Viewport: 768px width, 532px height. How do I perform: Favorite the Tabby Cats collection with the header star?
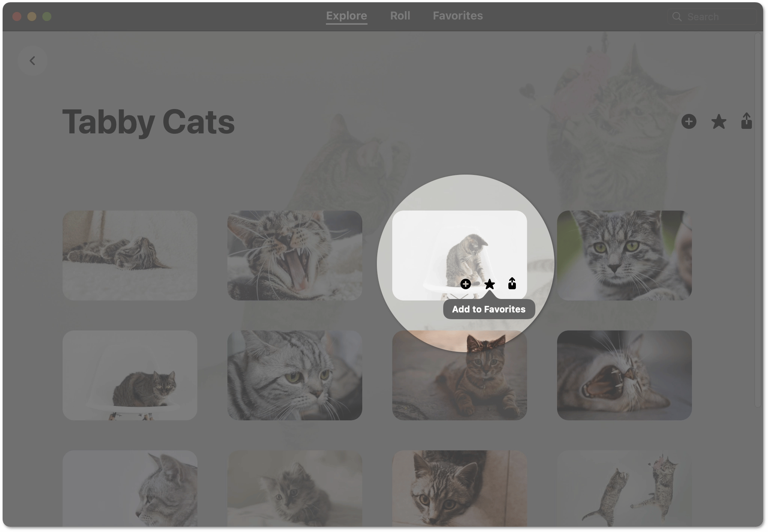click(x=719, y=122)
